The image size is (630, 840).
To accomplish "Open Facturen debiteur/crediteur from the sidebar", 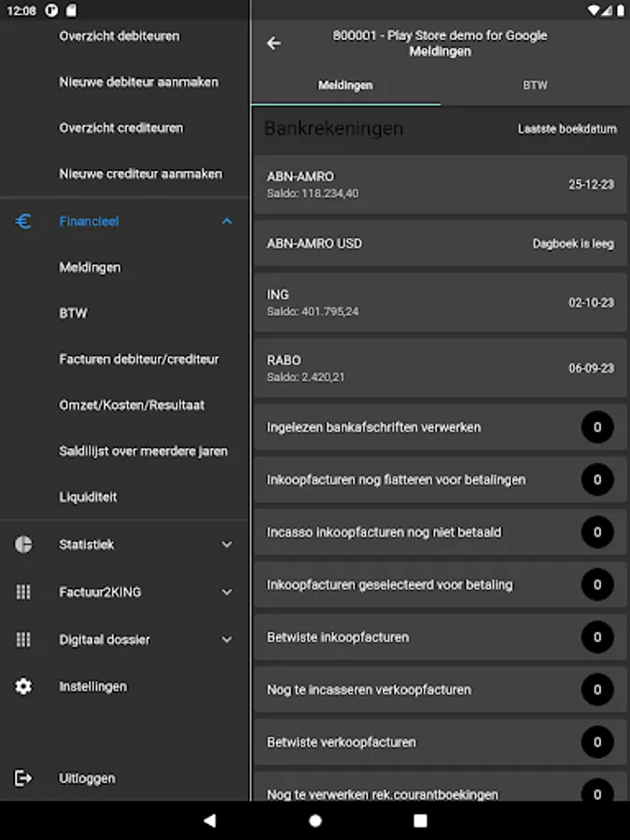I will [142, 358].
